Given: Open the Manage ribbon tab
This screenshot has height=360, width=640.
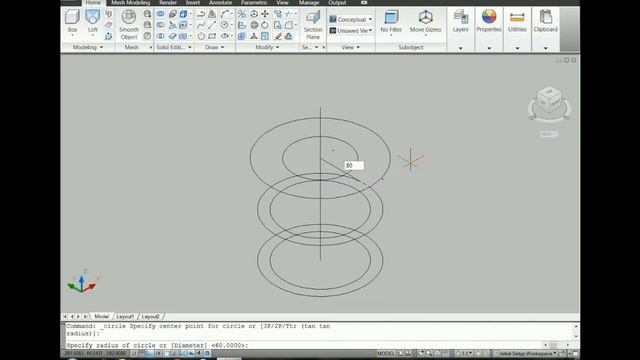Looking at the screenshot, I should tap(309, 2).
